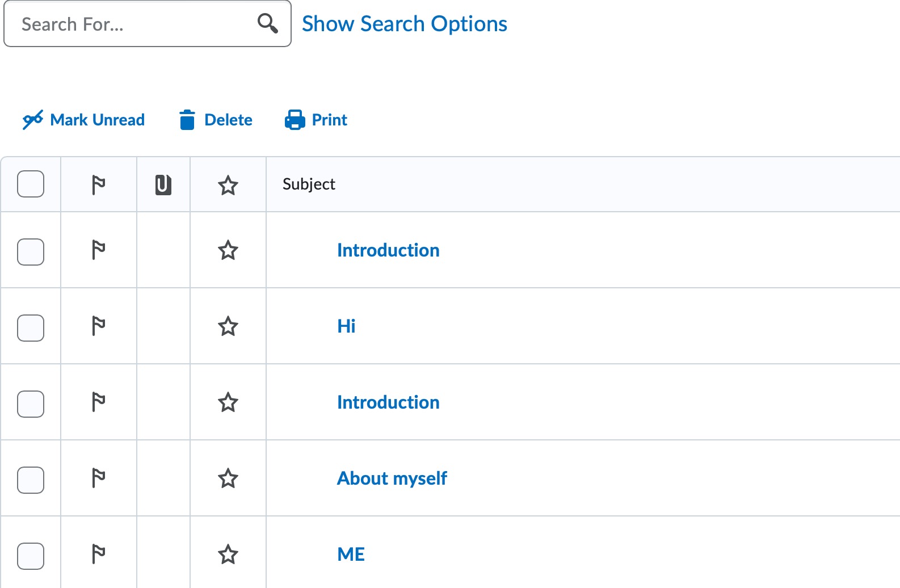
Task: Click Mark Unread in the toolbar
Action: click(83, 120)
